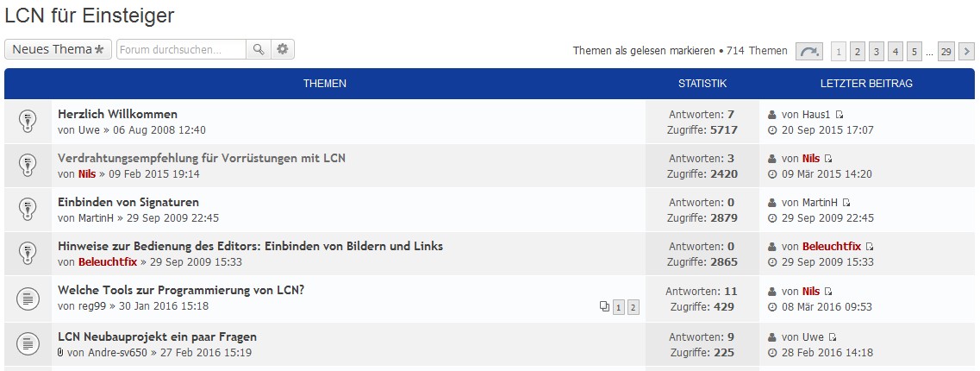The height and width of the screenshot is (371, 980).
Task: Go to page 2 of the forum
Action: (857, 52)
